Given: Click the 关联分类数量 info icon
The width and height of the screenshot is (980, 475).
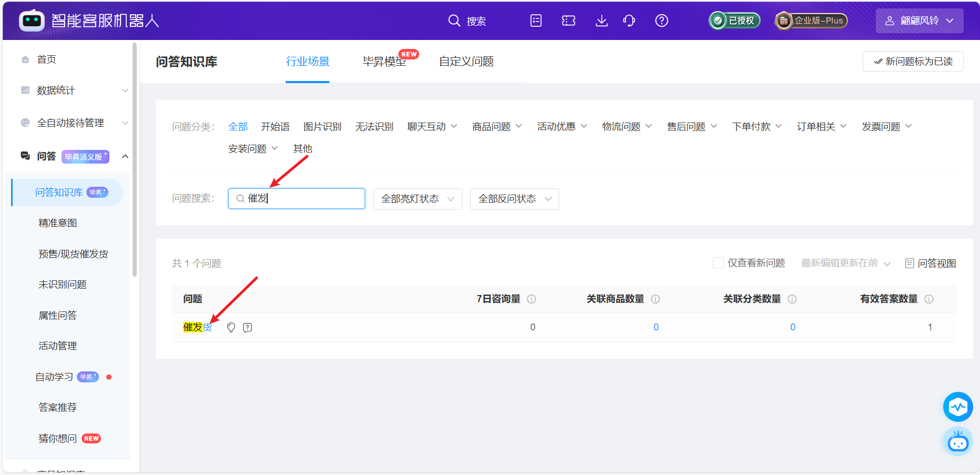Looking at the screenshot, I should pos(792,299).
